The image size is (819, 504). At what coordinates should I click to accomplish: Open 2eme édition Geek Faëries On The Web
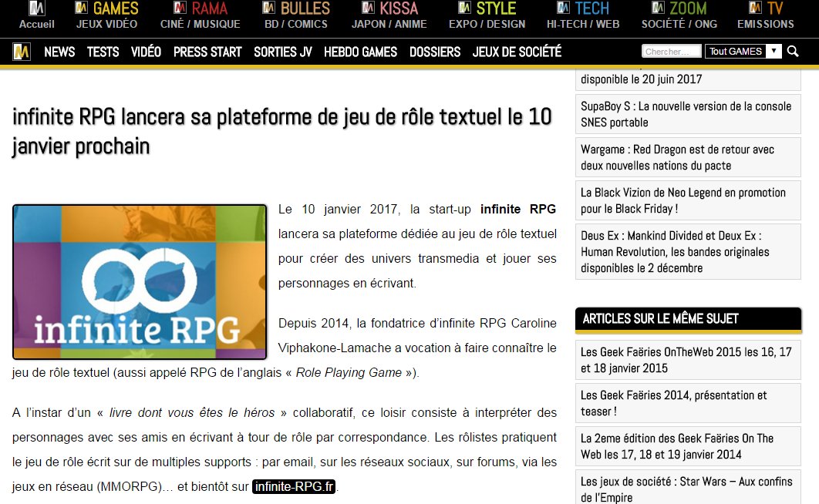[688, 446]
